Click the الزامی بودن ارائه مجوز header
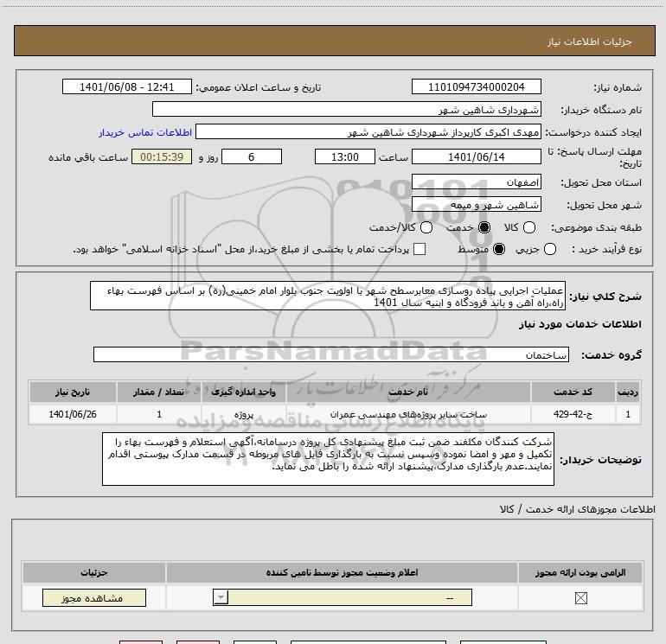 click(x=580, y=572)
